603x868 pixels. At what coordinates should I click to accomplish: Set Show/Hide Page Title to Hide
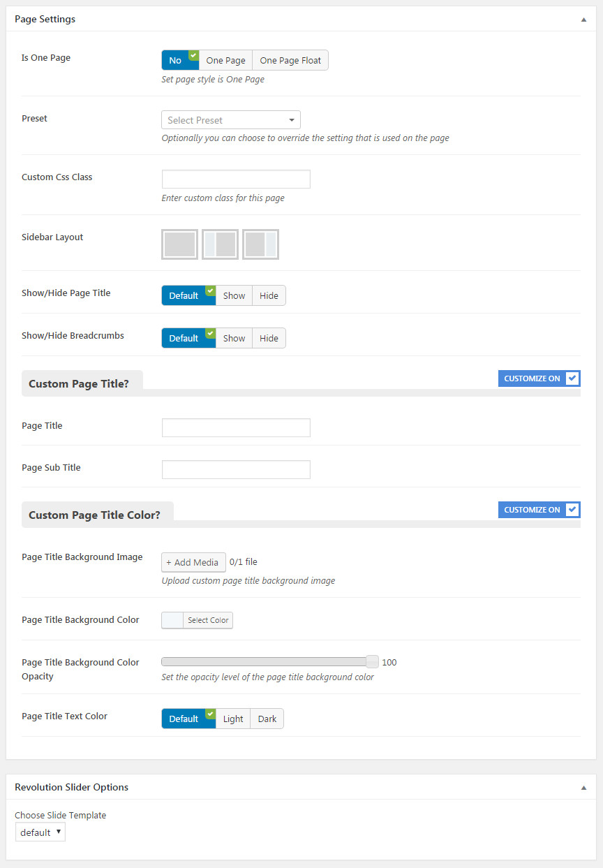(269, 296)
